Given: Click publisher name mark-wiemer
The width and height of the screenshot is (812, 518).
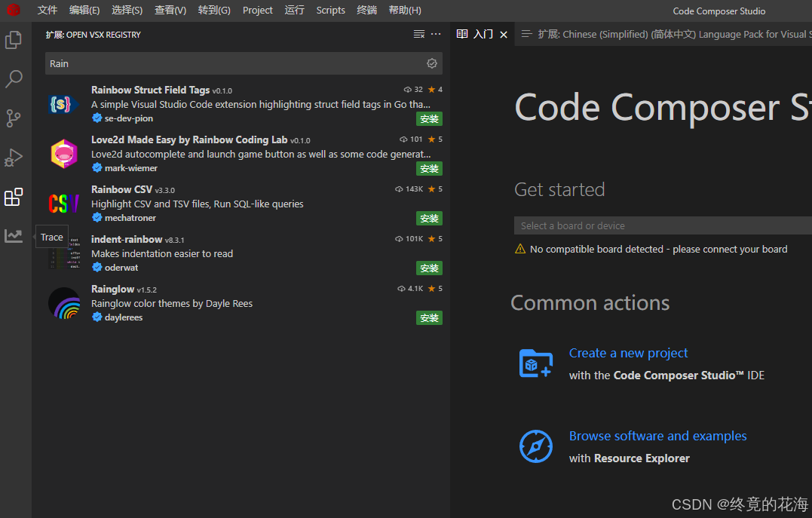Looking at the screenshot, I should [131, 168].
